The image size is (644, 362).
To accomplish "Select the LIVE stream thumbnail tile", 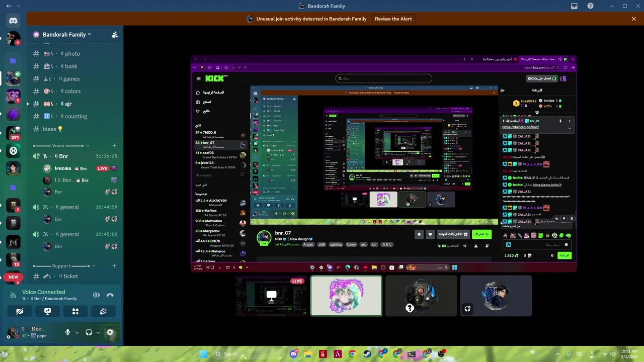I will pos(272,296).
